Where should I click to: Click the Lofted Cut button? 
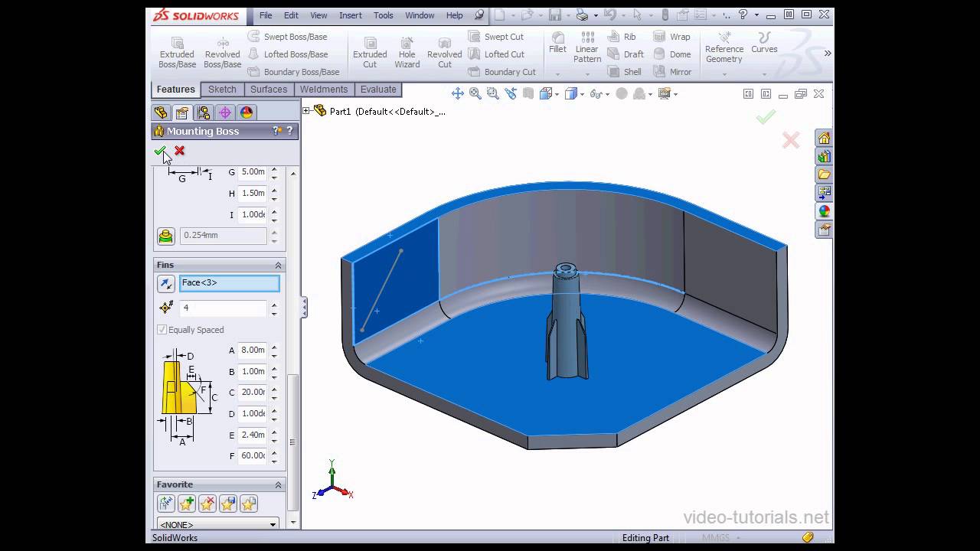tap(496, 54)
